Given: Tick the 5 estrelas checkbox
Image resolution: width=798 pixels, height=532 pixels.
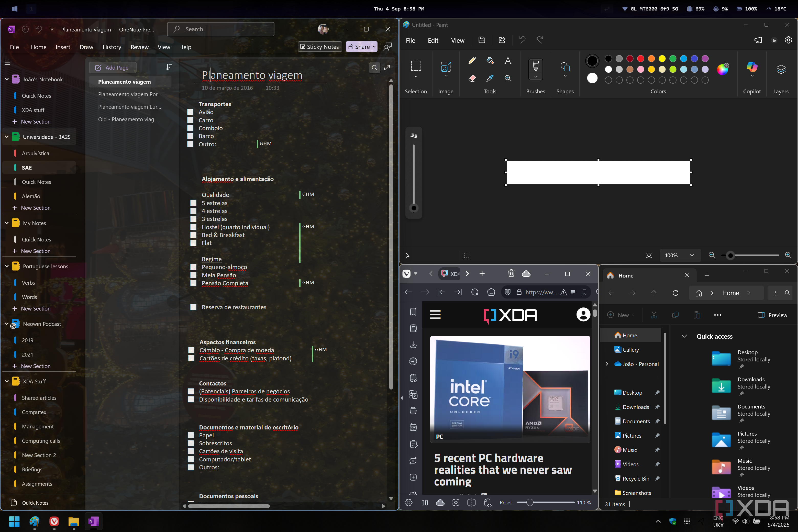Looking at the screenshot, I should [x=193, y=203].
